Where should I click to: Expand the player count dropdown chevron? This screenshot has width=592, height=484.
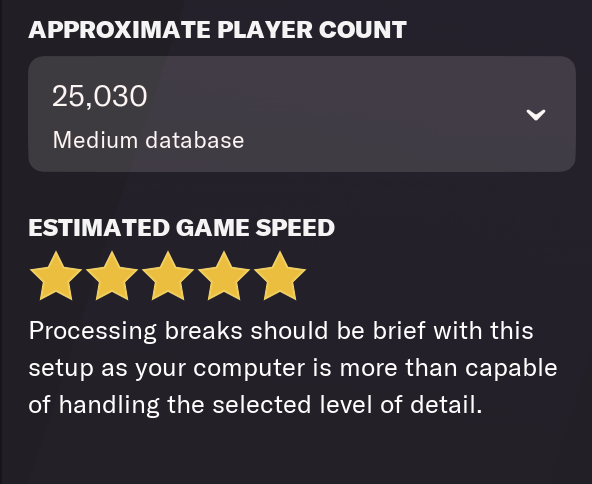point(536,115)
